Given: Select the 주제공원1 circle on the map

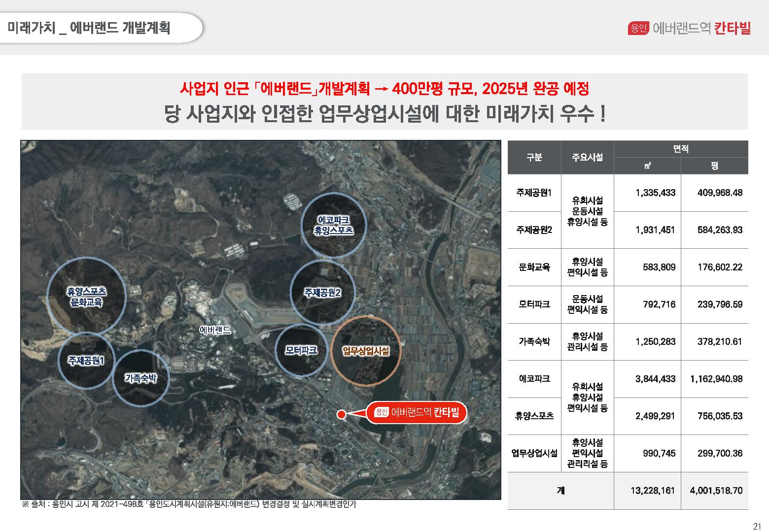Looking at the screenshot, I should click(x=86, y=360).
